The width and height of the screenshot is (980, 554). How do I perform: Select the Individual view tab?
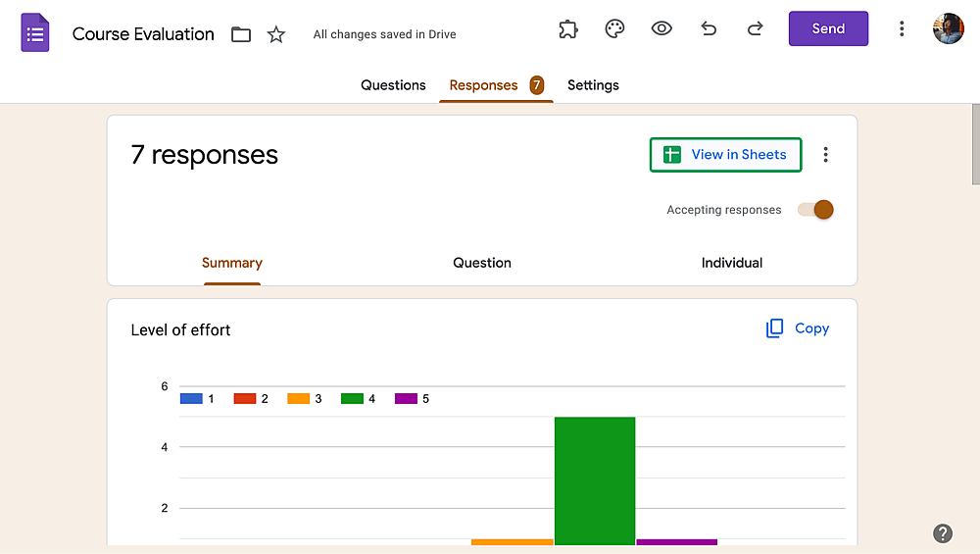(732, 263)
